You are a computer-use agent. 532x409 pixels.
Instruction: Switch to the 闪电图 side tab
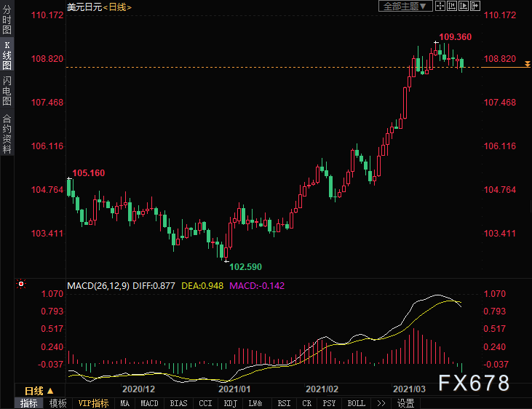pyautogui.click(x=7, y=90)
